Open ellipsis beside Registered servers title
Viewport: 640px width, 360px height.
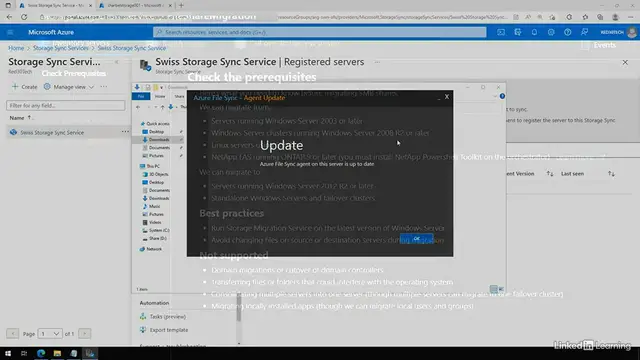(377, 62)
